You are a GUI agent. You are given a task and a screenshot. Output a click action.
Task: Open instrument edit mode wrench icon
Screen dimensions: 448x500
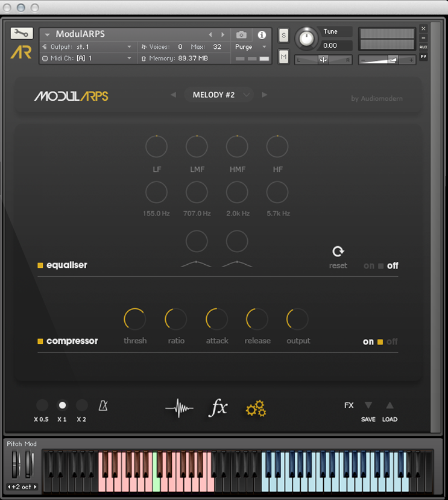click(22, 33)
